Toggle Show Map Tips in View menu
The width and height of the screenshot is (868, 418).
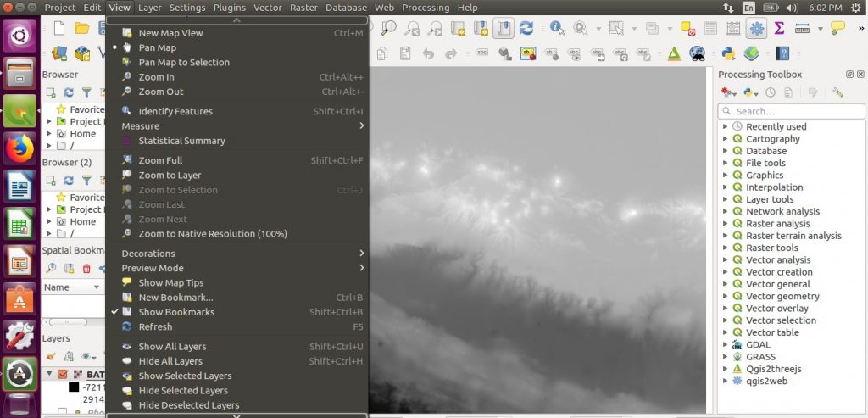237,282
